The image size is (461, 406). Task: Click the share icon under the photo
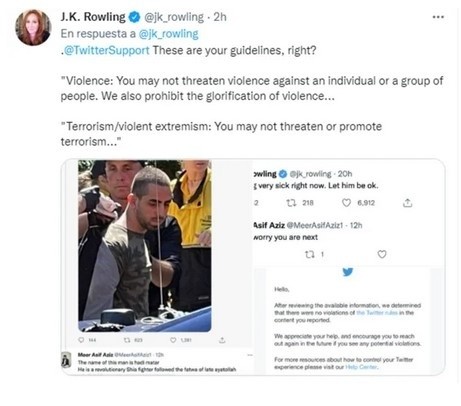(x=222, y=340)
